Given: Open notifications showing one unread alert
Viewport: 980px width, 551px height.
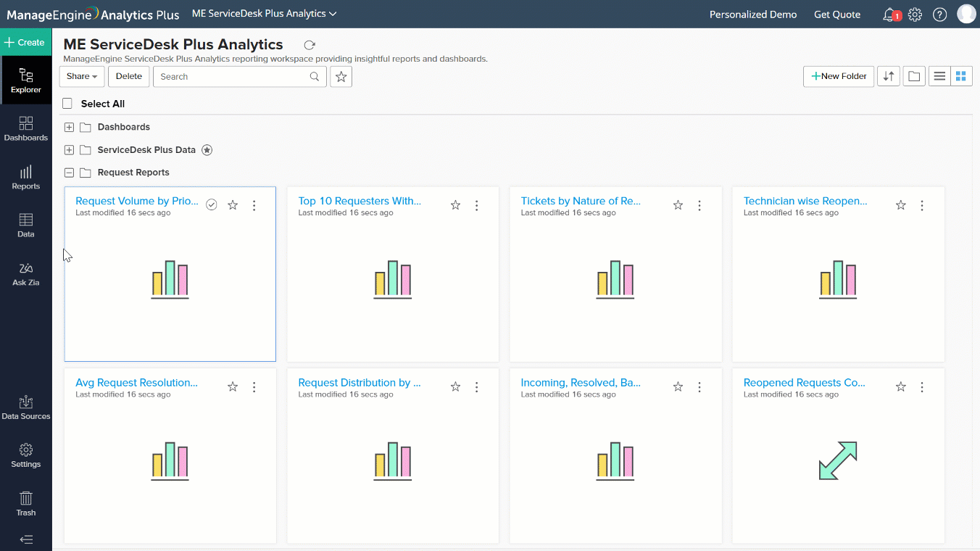Looking at the screenshot, I should pyautogui.click(x=889, y=14).
